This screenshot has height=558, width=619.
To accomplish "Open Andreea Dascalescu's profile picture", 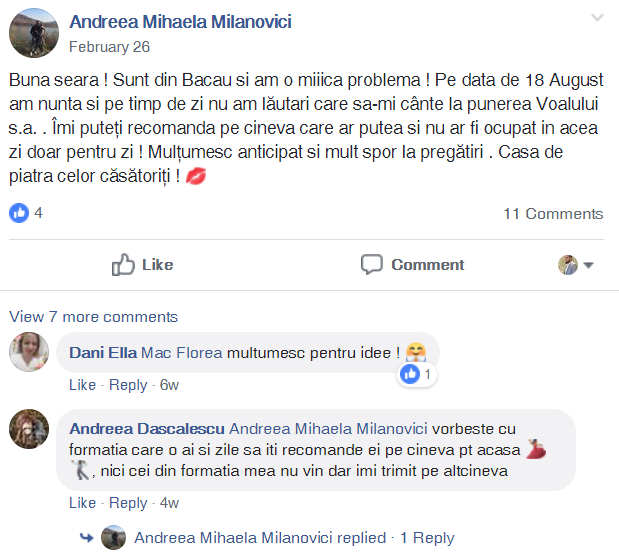I will point(29,430).
